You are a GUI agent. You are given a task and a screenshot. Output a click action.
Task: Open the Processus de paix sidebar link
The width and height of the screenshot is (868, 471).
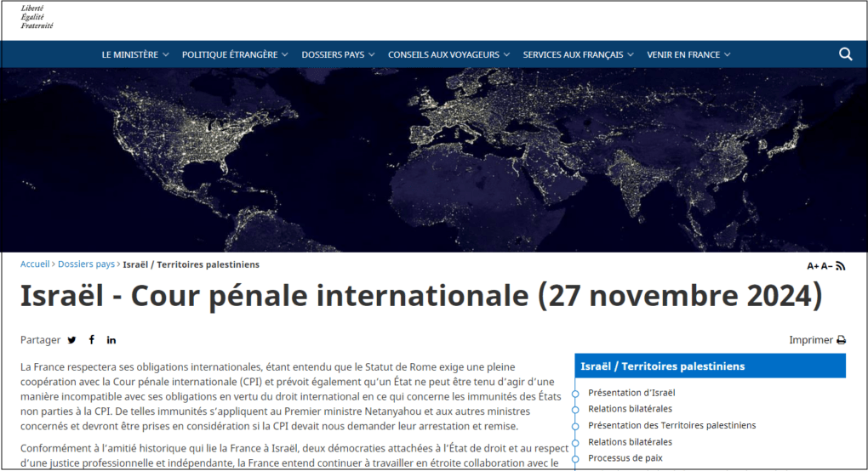point(625,457)
